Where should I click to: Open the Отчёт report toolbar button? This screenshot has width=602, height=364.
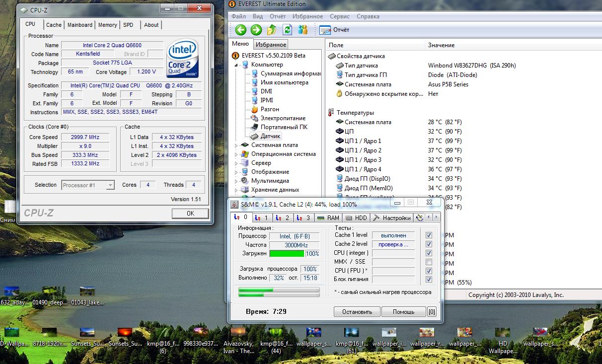coord(334,30)
